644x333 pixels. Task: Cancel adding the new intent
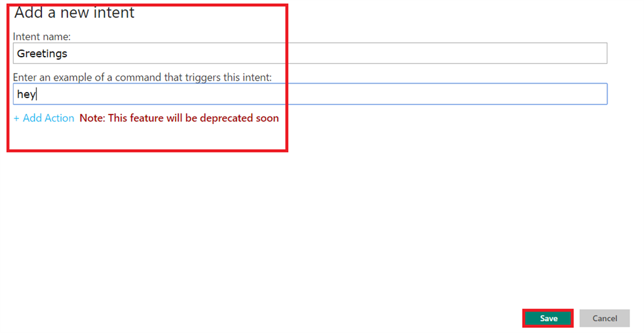coord(604,318)
